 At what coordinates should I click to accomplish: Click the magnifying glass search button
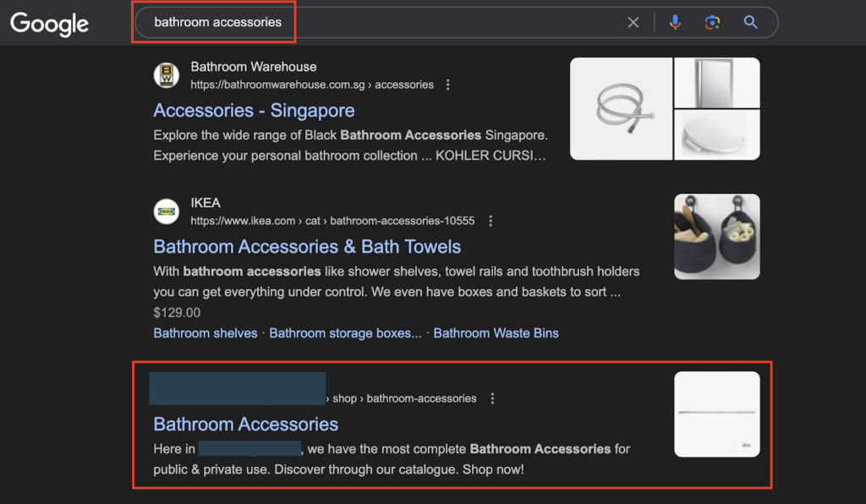pos(750,22)
